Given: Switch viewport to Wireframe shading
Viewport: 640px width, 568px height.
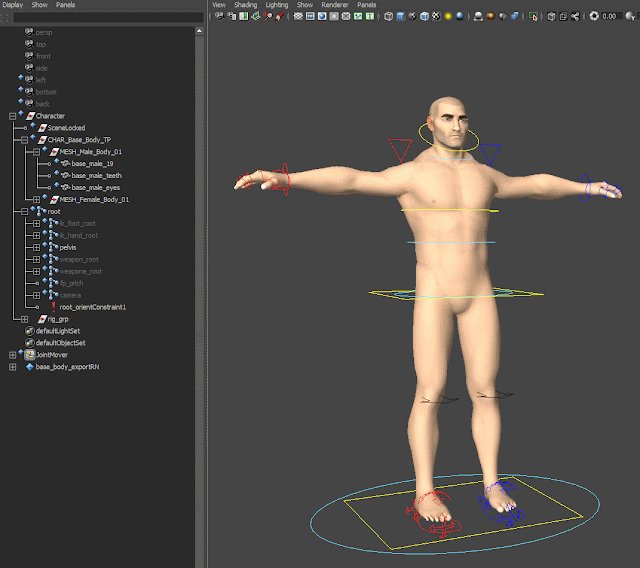Looking at the screenshot, I should coord(389,16).
